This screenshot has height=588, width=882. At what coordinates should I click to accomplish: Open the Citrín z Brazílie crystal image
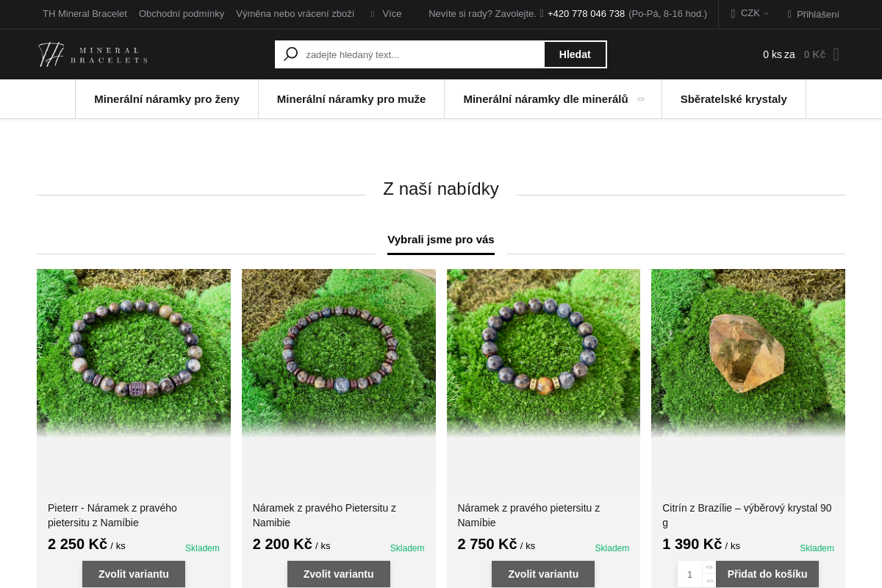[748, 354]
